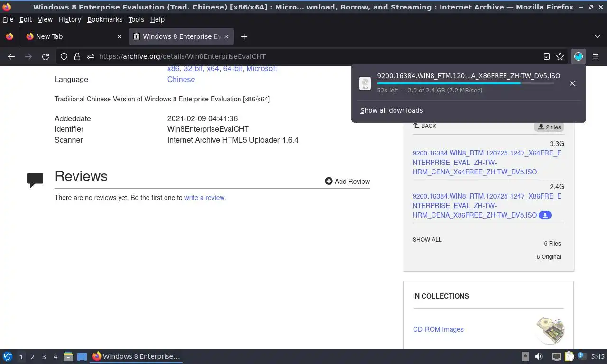The image size is (607, 364).
Task: Close the New Tab tab
Action: (120, 36)
